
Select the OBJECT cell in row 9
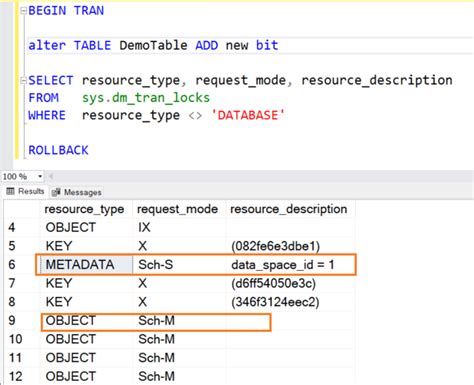87,321
